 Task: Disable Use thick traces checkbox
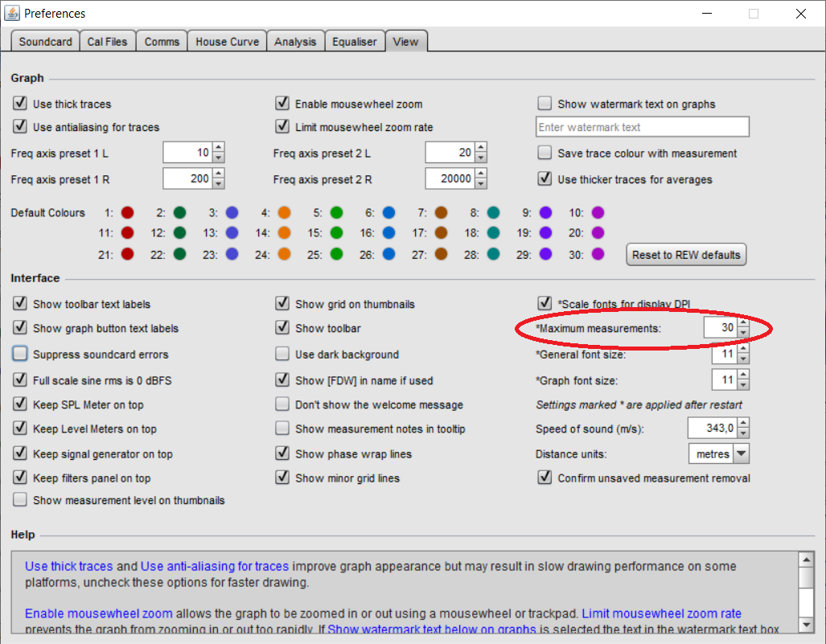tap(20, 104)
